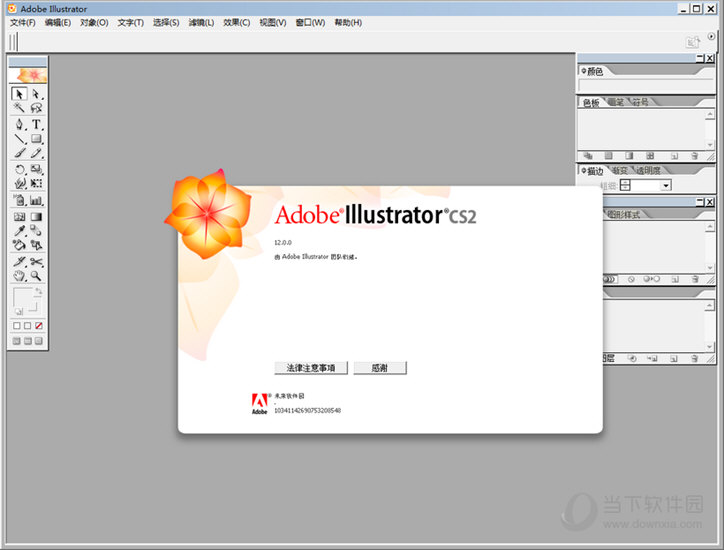The width and height of the screenshot is (724, 550).
Task: Select the Blend tool
Action: pyautogui.click(x=36, y=230)
